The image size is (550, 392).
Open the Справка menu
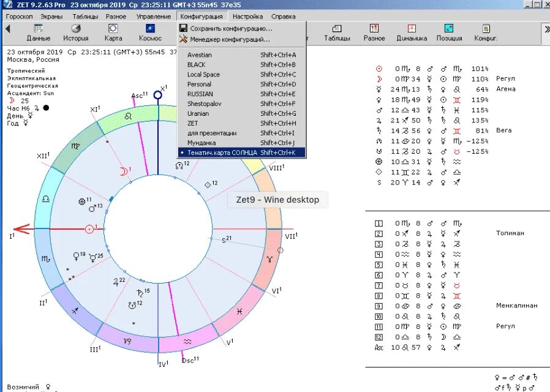284,17
